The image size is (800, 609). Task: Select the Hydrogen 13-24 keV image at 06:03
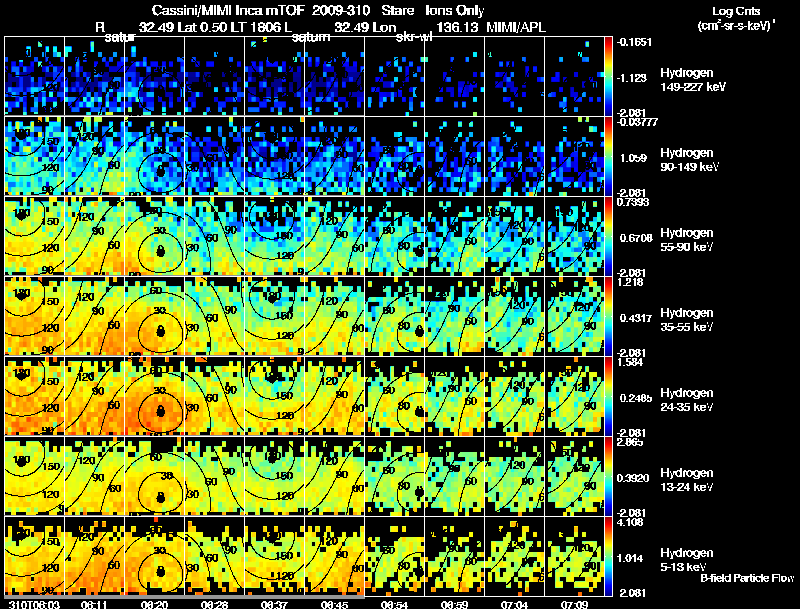coord(34,476)
